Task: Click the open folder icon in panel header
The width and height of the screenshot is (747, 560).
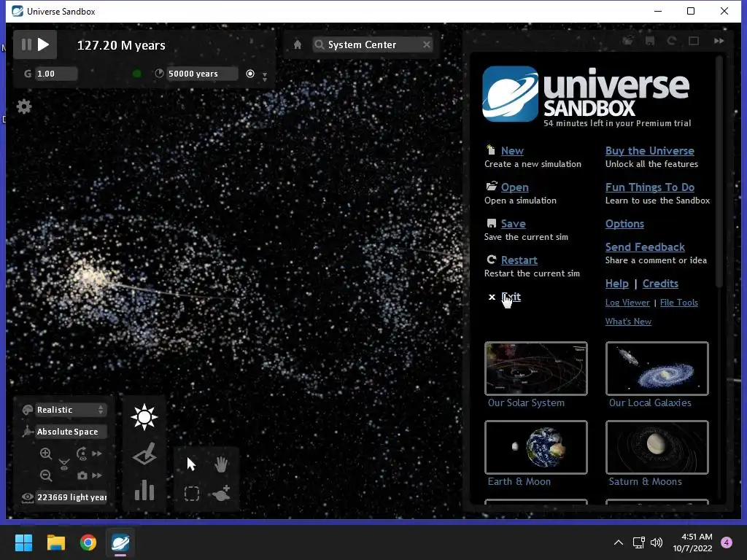Action: (628, 41)
